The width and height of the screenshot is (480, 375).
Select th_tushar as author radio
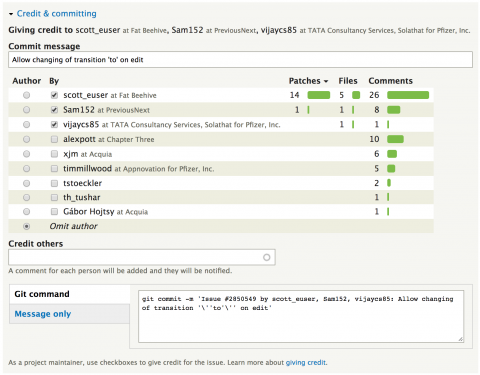[26, 198]
